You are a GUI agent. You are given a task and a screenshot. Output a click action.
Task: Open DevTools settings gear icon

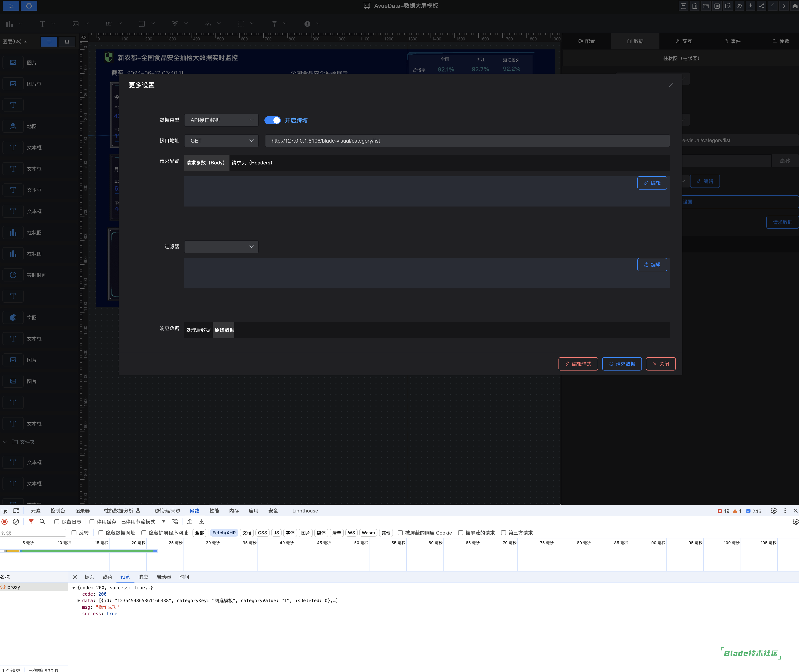(x=773, y=511)
